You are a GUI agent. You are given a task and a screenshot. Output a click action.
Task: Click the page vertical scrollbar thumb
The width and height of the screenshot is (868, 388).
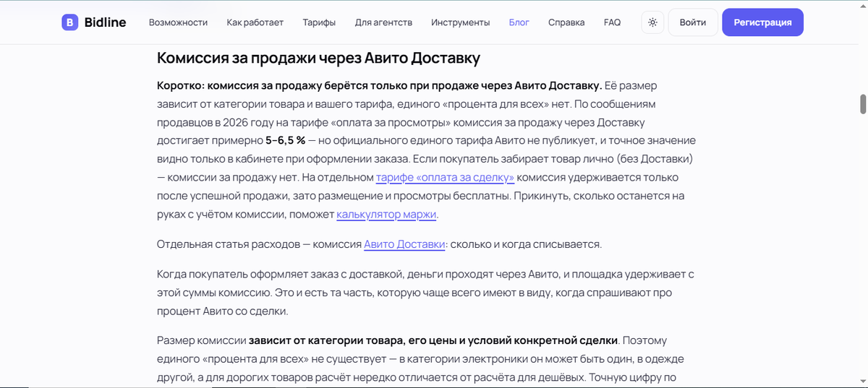pyautogui.click(x=862, y=103)
